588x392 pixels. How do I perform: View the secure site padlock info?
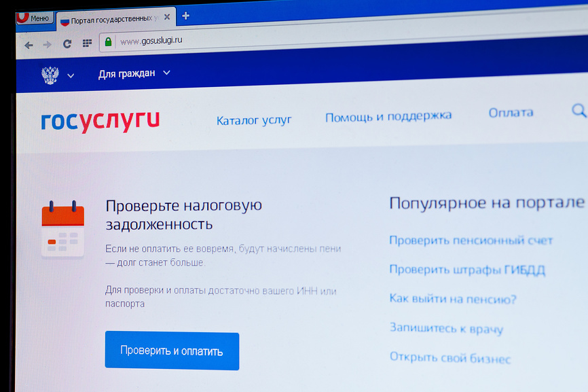108,41
